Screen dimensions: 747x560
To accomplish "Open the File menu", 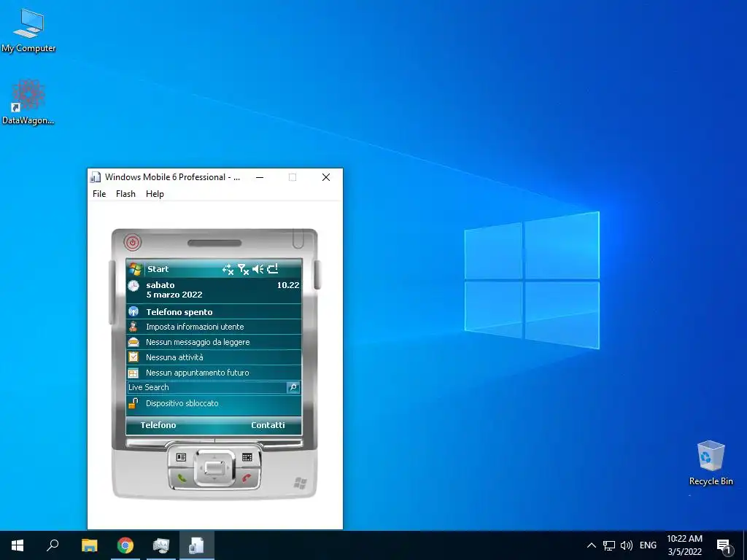I will (99, 194).
